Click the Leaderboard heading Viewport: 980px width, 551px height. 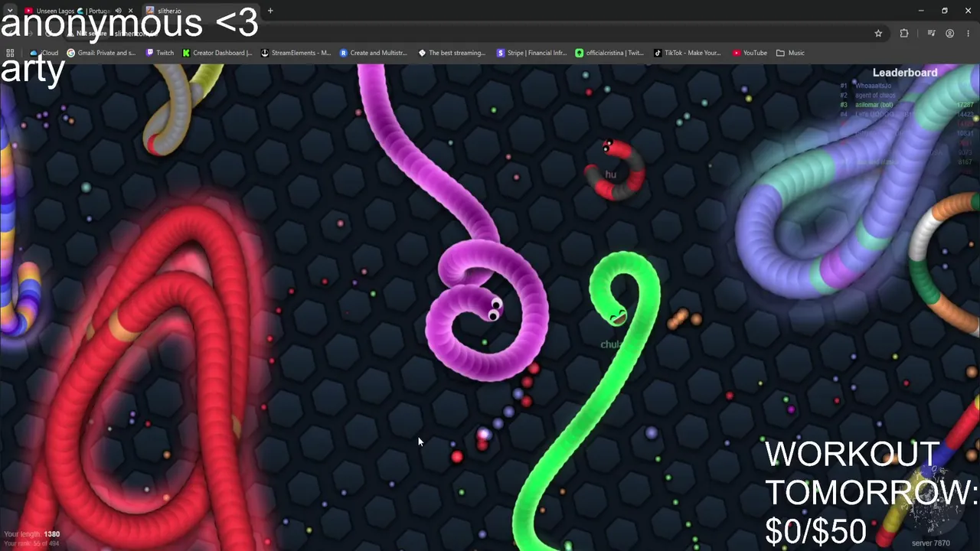[x=905, y=73]
